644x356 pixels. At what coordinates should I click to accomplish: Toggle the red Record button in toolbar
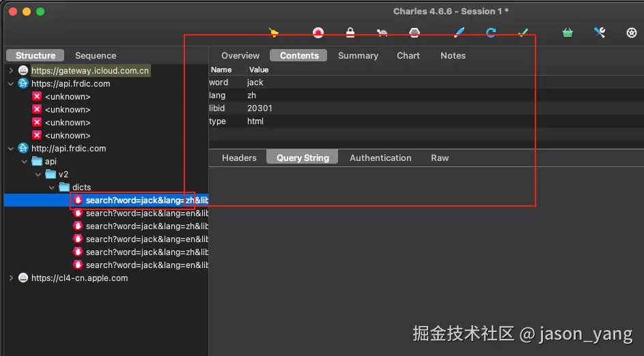tap(318, 33)
